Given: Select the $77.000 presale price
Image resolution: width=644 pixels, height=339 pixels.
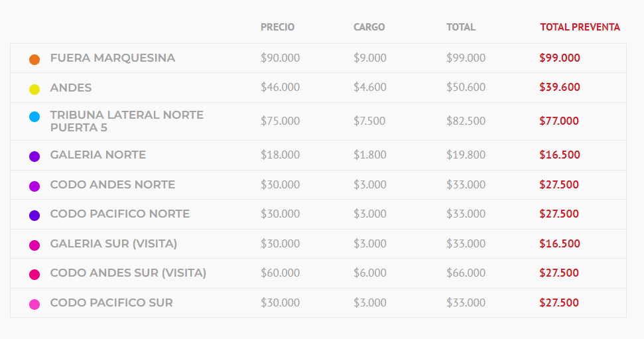Looking at the screenshot, I should [559, 121].
